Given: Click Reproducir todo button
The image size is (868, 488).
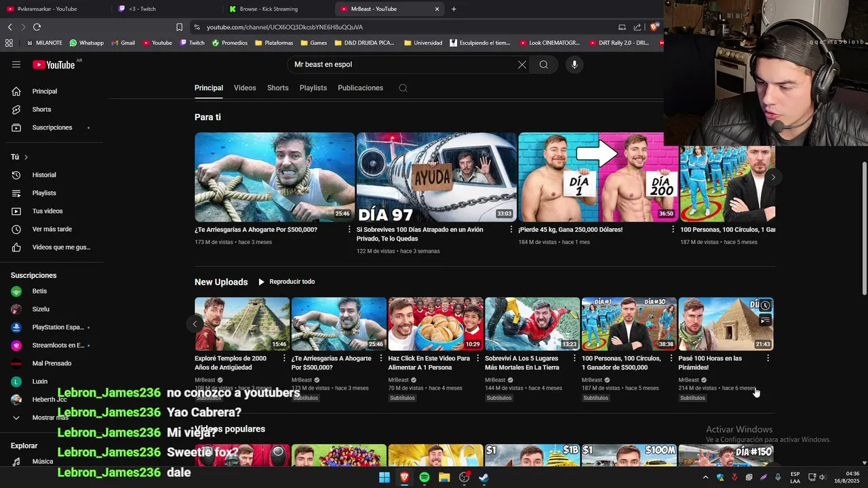Looking at the screenshot, I should pyautogui.click(x=286, y=282).
